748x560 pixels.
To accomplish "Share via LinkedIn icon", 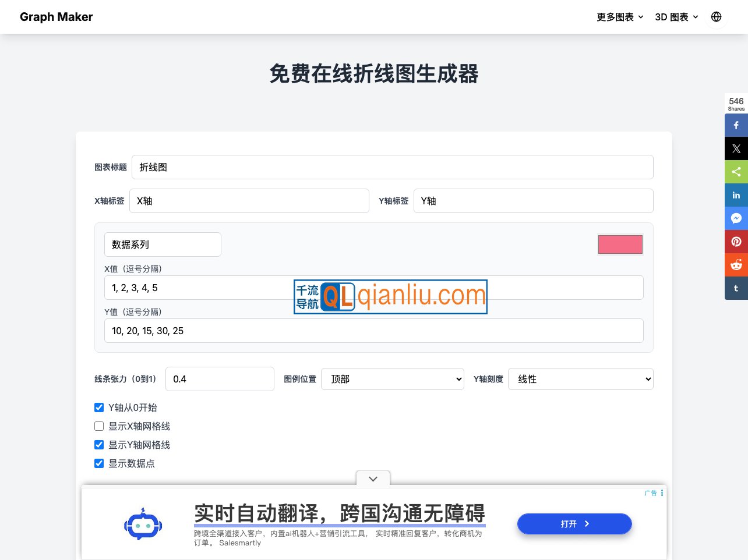I will pos(736,195).
